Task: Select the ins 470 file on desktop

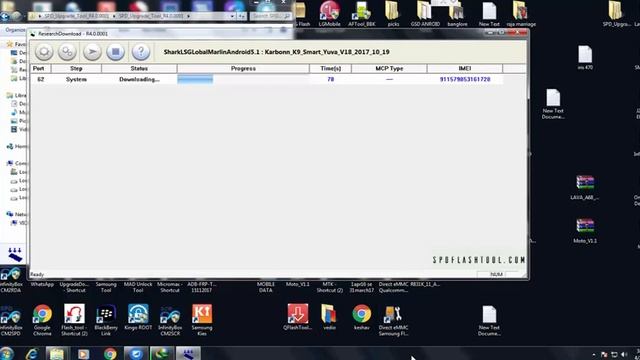Action: tap(585, 58)
